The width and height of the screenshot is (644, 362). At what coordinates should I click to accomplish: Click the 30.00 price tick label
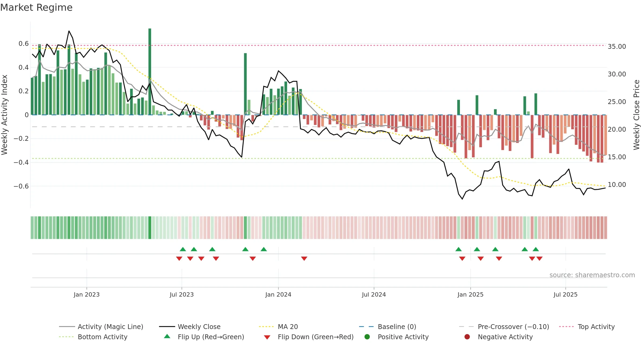click(x=617, y=74)
